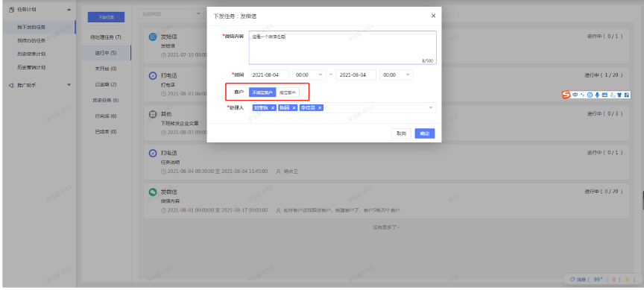Click status 进行中 ( 1 / 20 )
This screenshot has height=290, width=644.
604,75
